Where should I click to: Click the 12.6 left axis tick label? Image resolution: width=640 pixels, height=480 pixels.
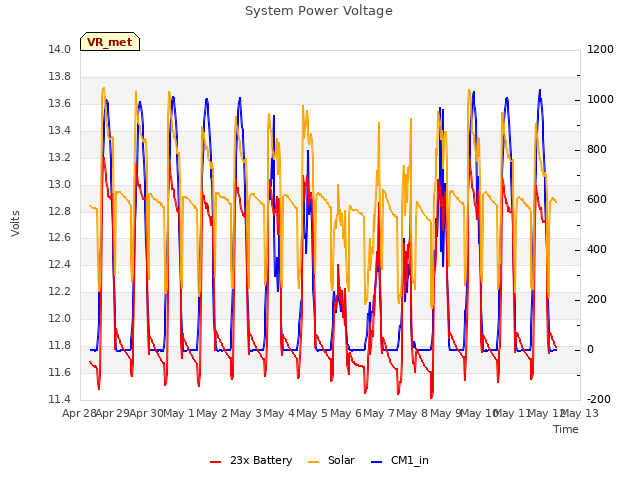tap(60, 238)
